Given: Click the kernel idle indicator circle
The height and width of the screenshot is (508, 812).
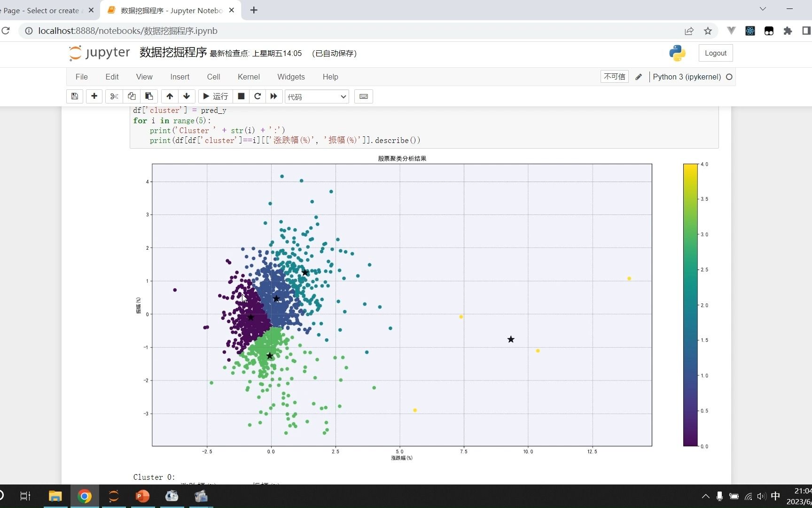Looking at the screenshot, I should [729, 77].
